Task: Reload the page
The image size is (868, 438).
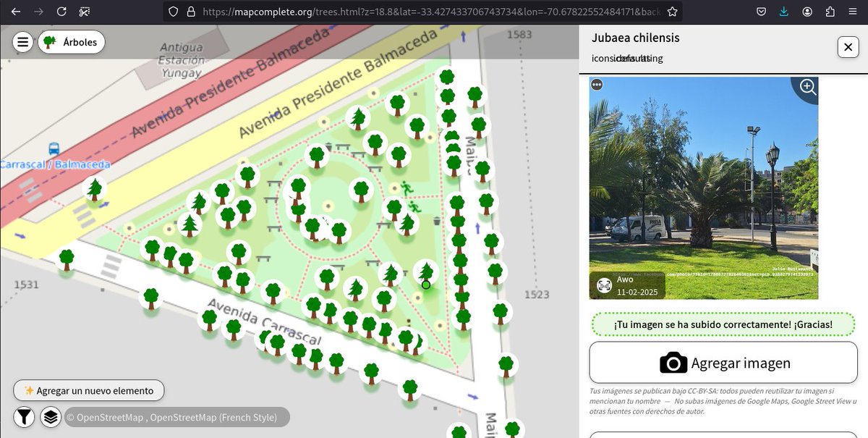Action: click(x=62, y=12)
